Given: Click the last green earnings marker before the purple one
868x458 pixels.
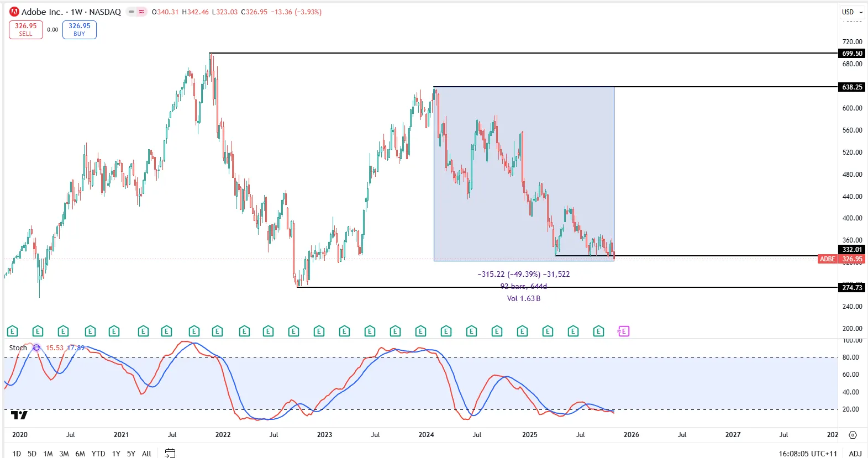Looking at the screenshot, I should point(598,331).
